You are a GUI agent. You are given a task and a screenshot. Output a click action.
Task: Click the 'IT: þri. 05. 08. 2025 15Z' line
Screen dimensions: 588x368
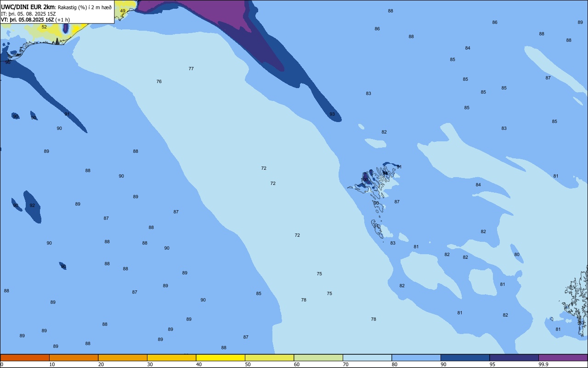(28, 14)
